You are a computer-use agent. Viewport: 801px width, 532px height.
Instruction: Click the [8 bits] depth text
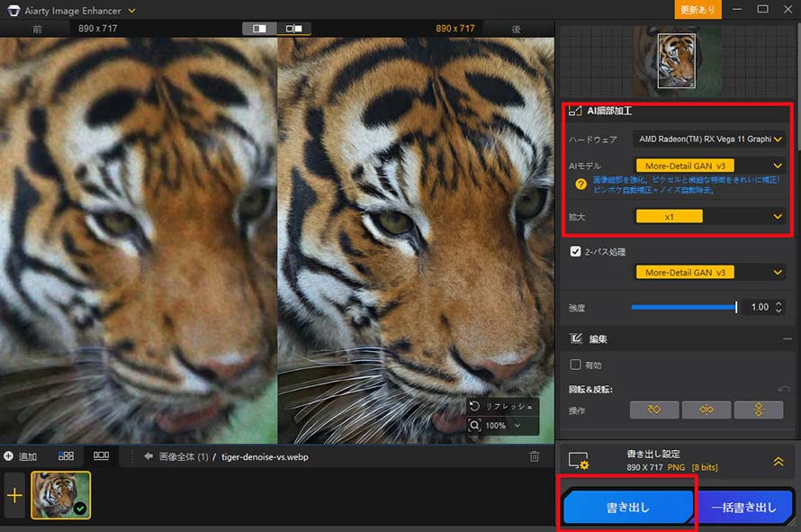705,467
